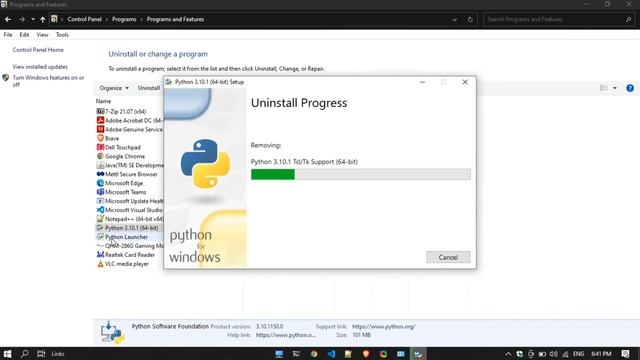This screenshot has width=640, height=360.
Task: Open the Edit menu
Action: [24, 35]
